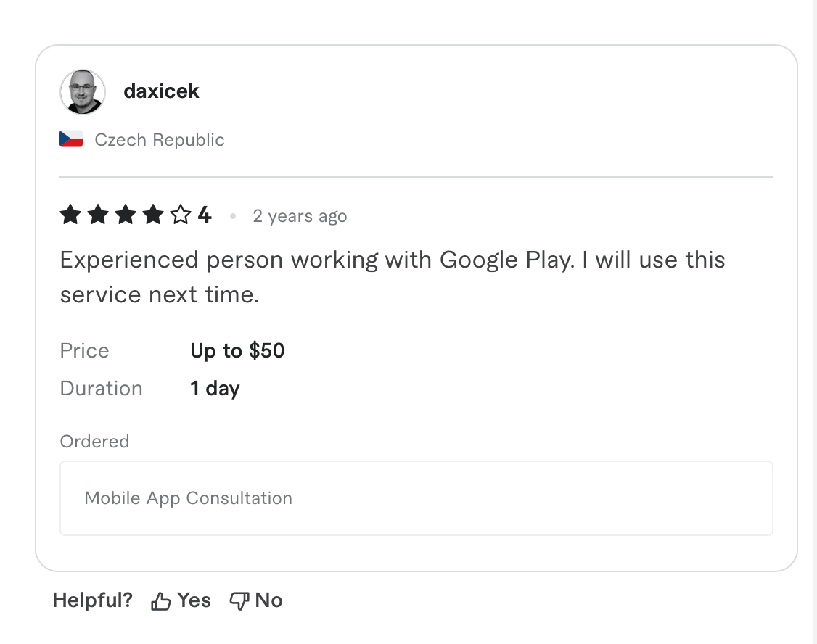The width and height of the screenshot is (817, 644).
Task: Open daxicek's profile via username
Action: (x=161, y=91)
